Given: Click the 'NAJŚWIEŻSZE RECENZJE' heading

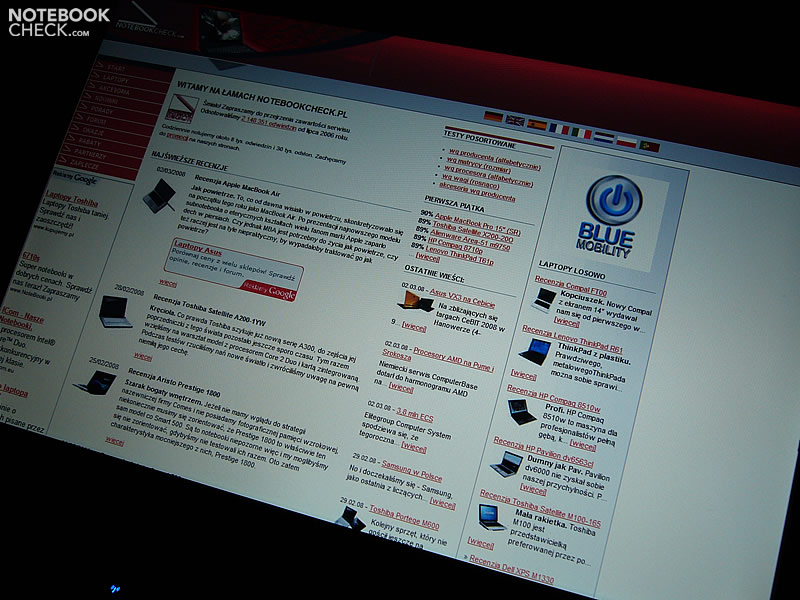Looking at the screenshot, I should (x=189, y=161).
